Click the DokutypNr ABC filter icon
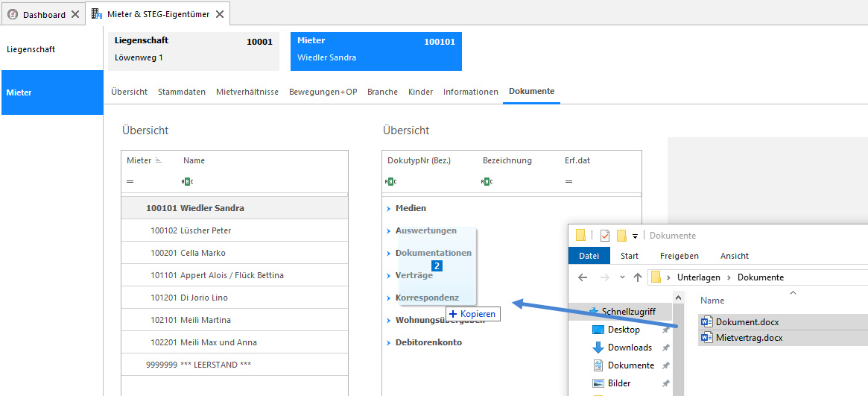 point(391,181)
